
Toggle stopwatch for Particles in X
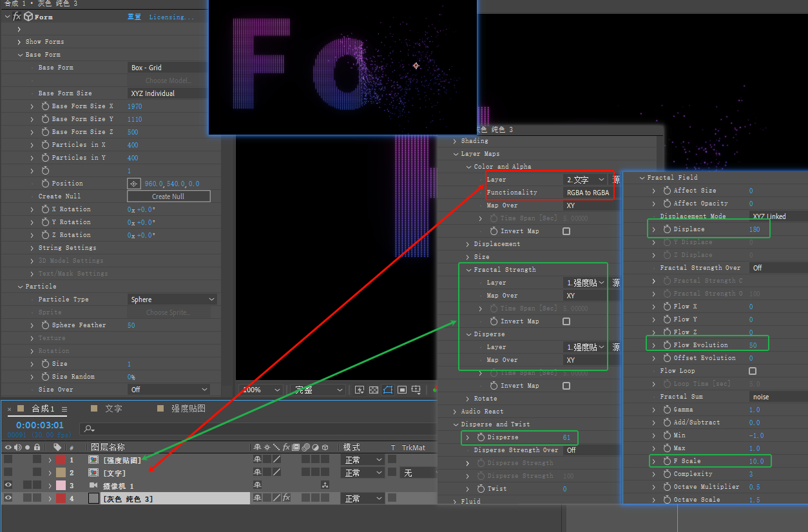point(45,145)
